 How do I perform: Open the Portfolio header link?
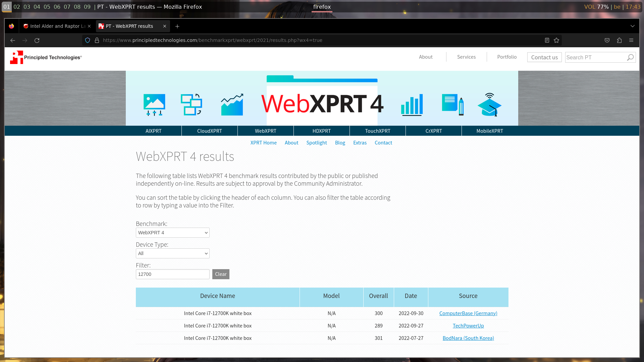(507, 57)
